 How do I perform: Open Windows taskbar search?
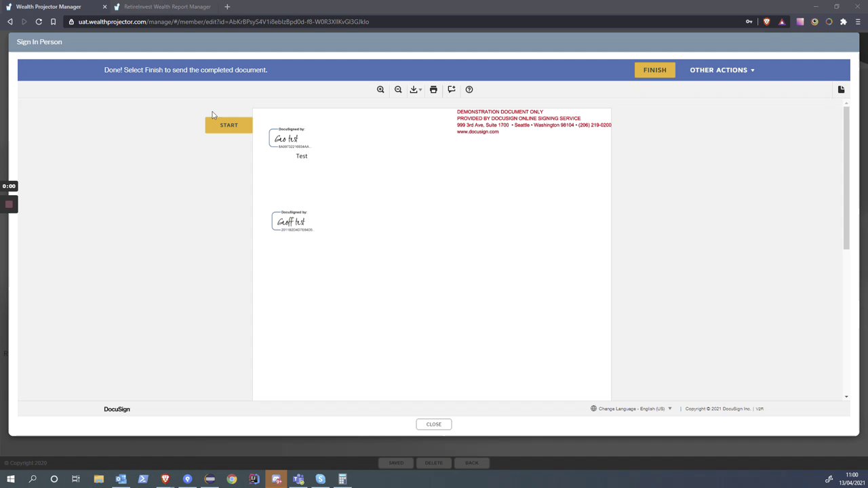[x=32, y=479]
